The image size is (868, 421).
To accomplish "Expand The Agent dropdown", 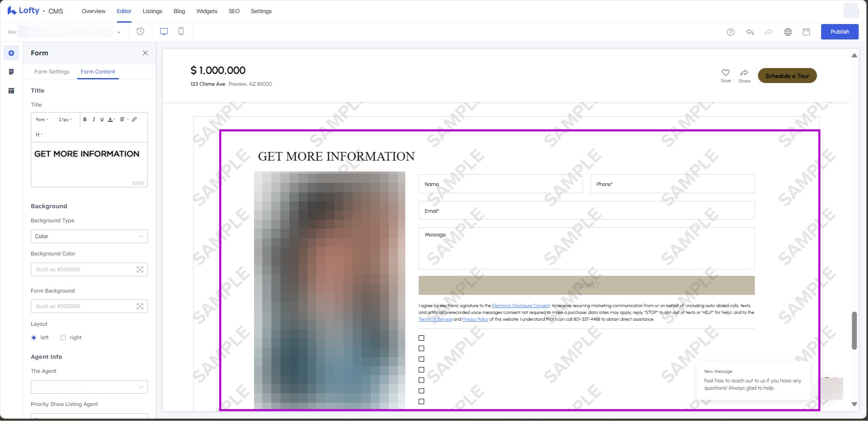I will pyautogui.click(x=89, y=387).
